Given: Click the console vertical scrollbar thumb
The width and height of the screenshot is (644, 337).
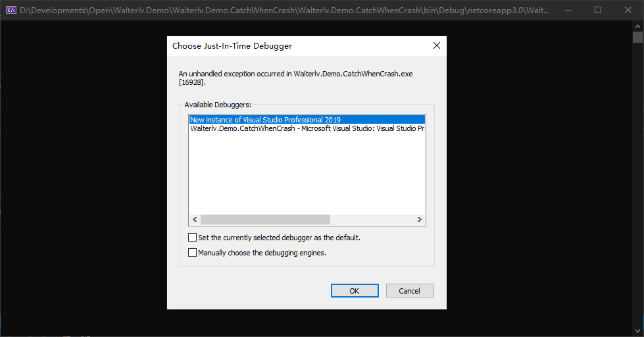Looking at the screenshot, I should click(x=637, y=37).
